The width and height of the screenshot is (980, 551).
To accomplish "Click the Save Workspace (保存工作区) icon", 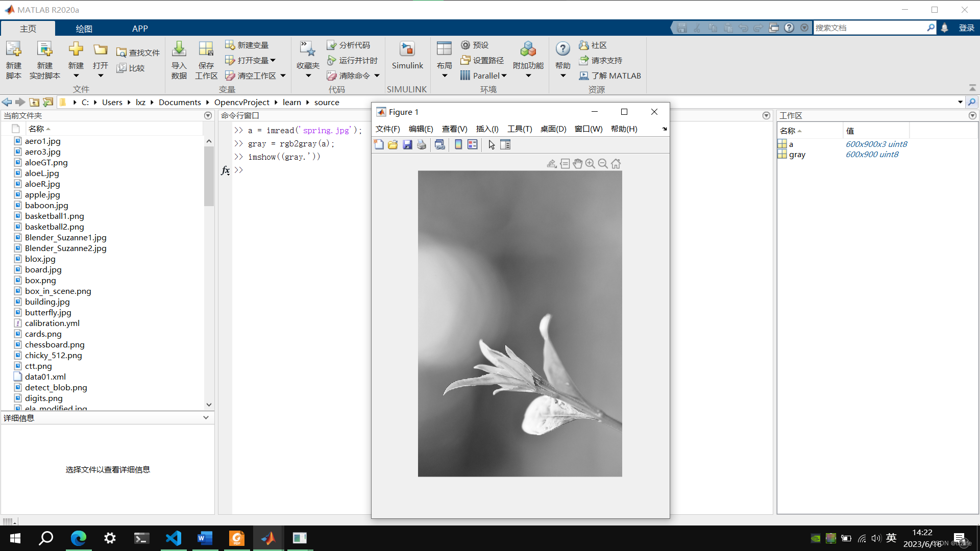I will [x=206, y=49].
